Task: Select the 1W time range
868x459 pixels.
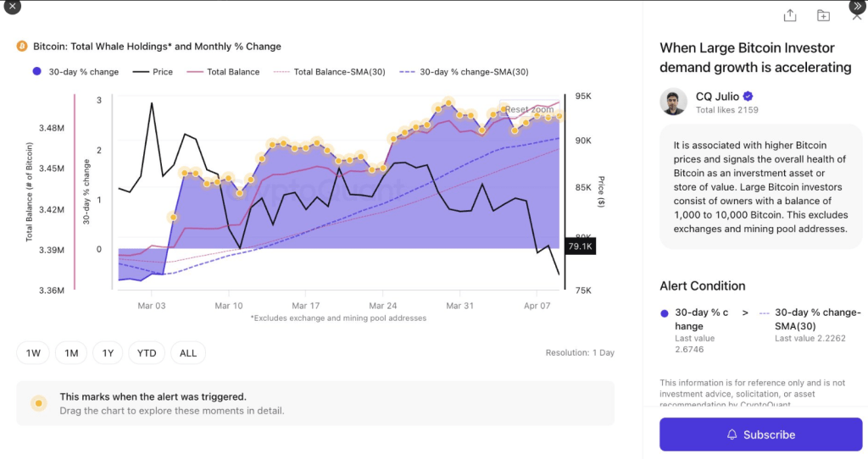Action: click(x=33, y=353)
